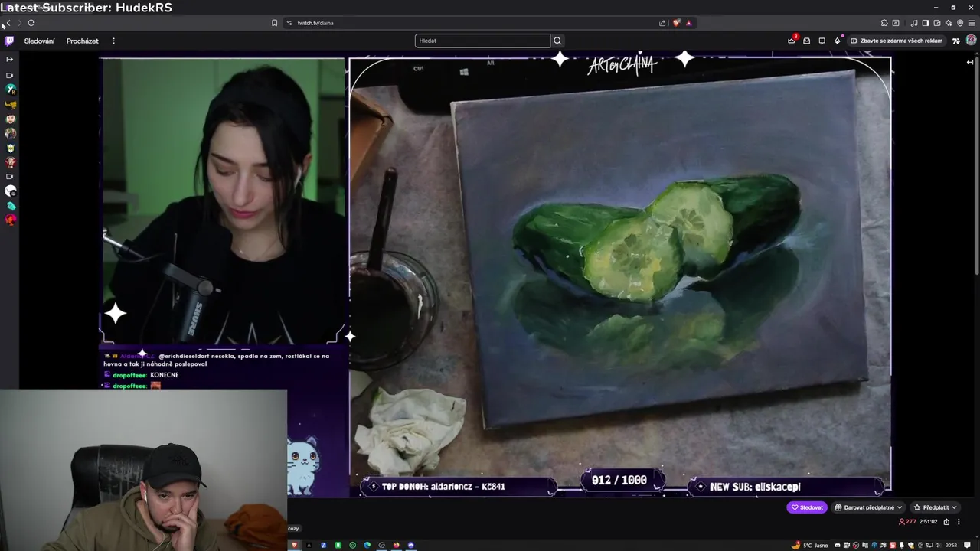
Task: Collapse the chat panel with the arrow
Action: point(970,62)
